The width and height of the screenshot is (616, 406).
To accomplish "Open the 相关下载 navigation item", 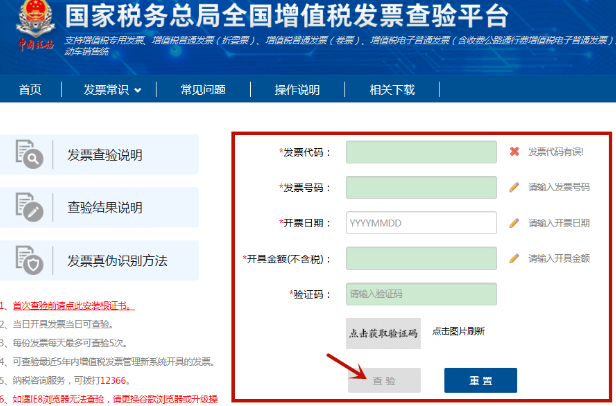I will pos(392,90).
